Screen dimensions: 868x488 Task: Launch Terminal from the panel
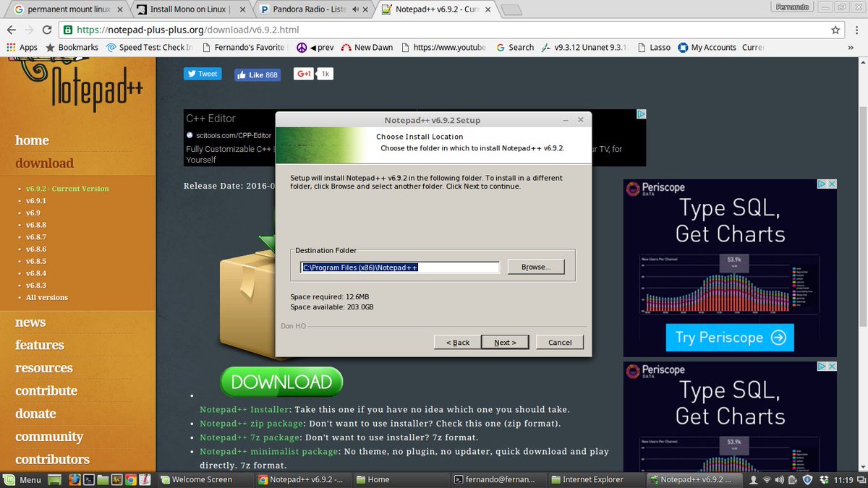click(88, 479)
